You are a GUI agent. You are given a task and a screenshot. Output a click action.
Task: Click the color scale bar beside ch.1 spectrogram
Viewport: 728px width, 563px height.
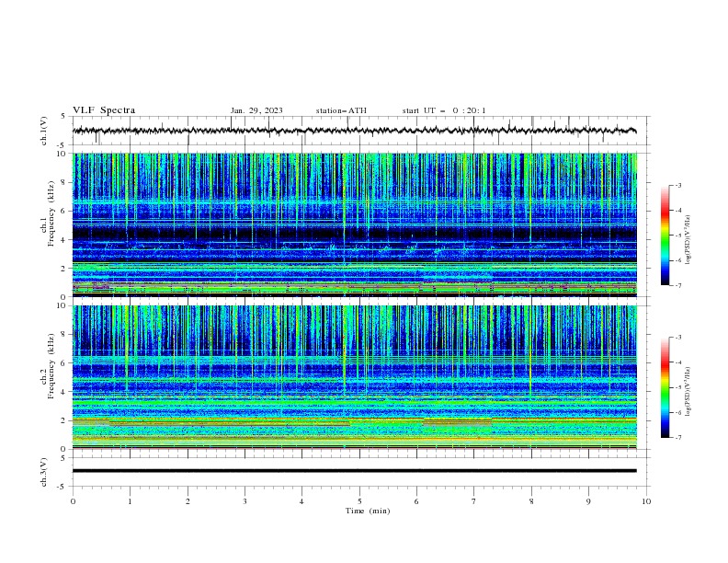point(665,236)
